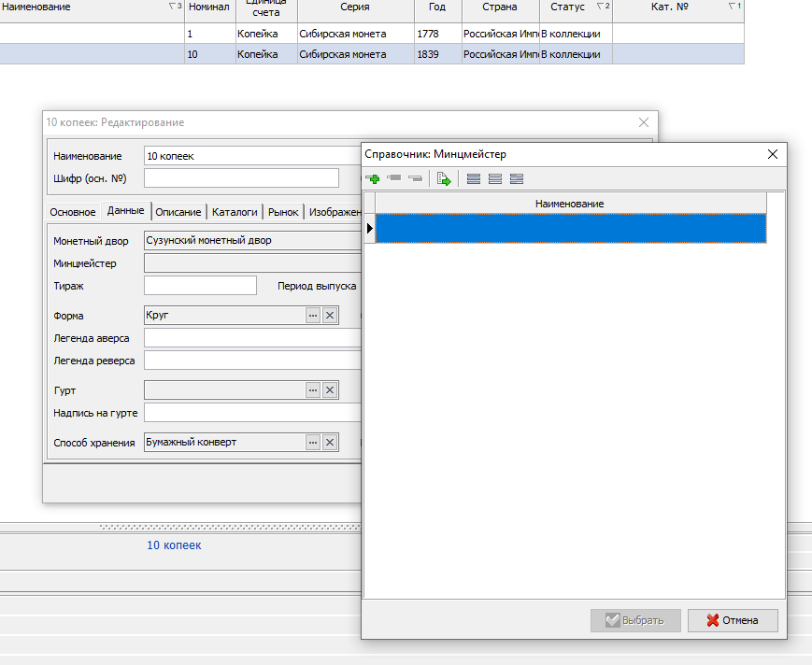The height and width of the screenshot is (665, 812).
Task: Click the Легенда аверса field
Action: pyautogui.click(x=252, y=338)
